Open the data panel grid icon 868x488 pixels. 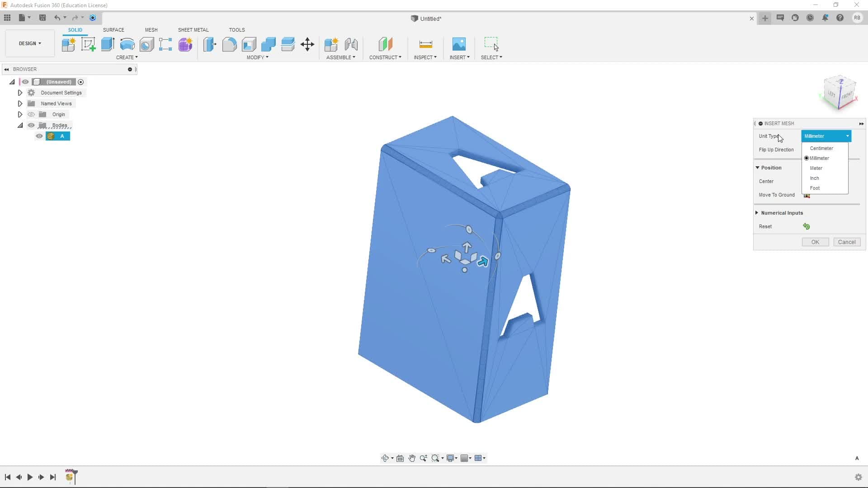point(7,18)
